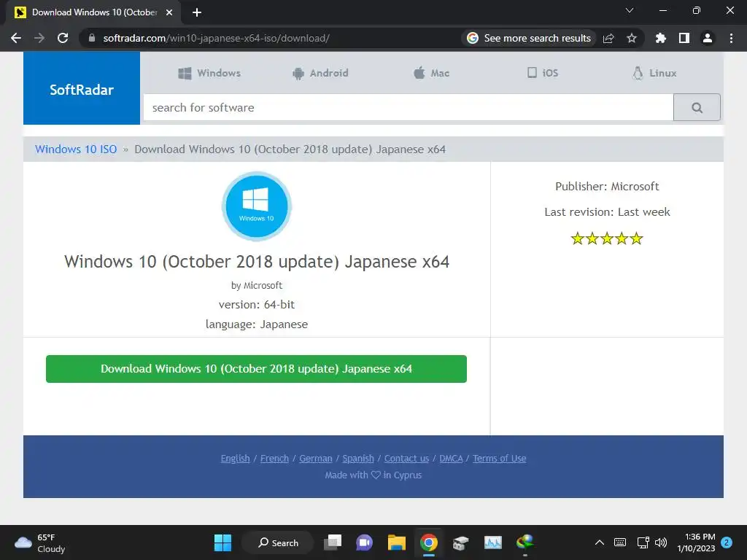Select the Windows category tab
This screenshot has width=747, height=560.
(209, 73)
